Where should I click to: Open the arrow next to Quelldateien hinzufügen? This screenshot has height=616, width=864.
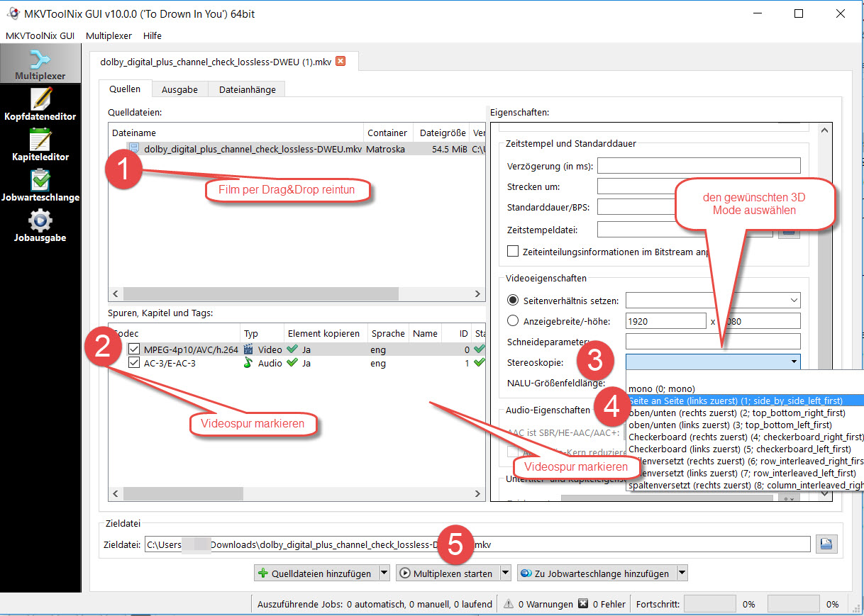(x=384, y=573)
